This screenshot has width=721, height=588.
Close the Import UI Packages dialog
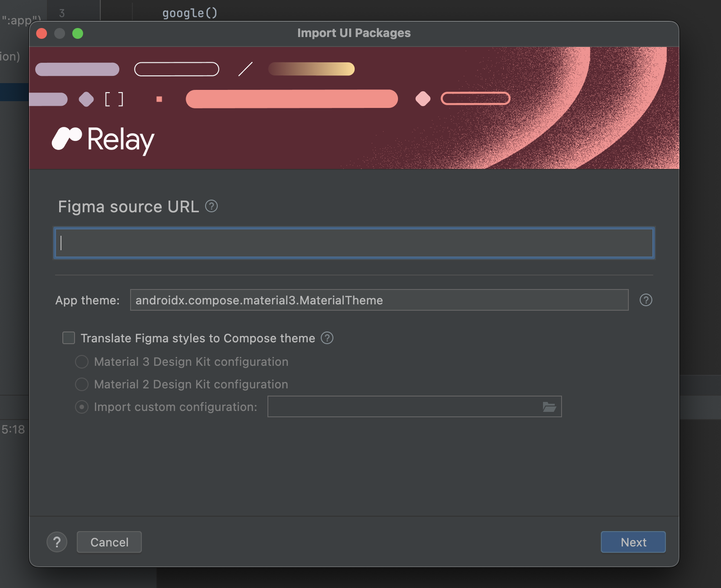42,33
